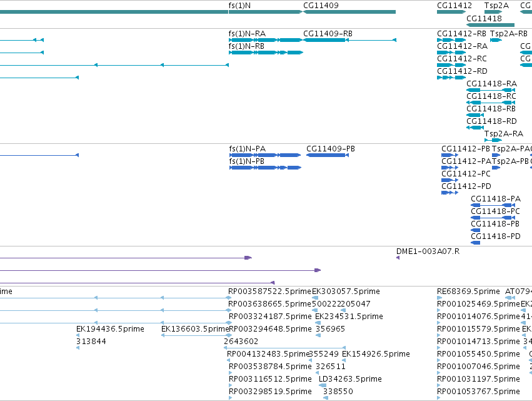Select CG11418-RD transcript
Viewport: 532px width, 401px height.
475,128
